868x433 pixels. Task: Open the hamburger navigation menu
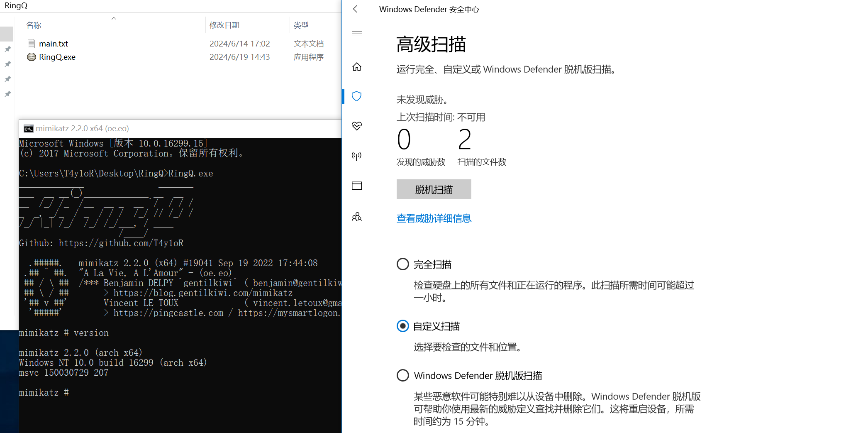point(357,34)
